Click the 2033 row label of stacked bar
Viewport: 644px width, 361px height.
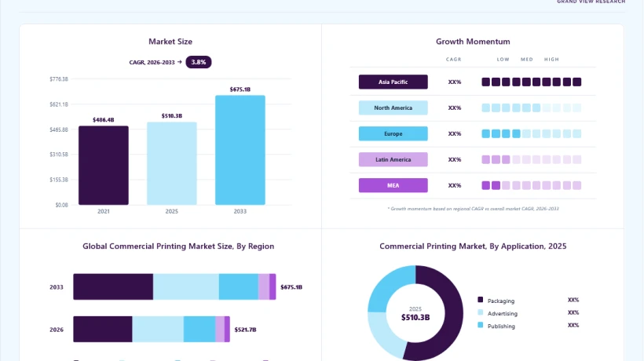pyautogui.click(x=57, y=287)
